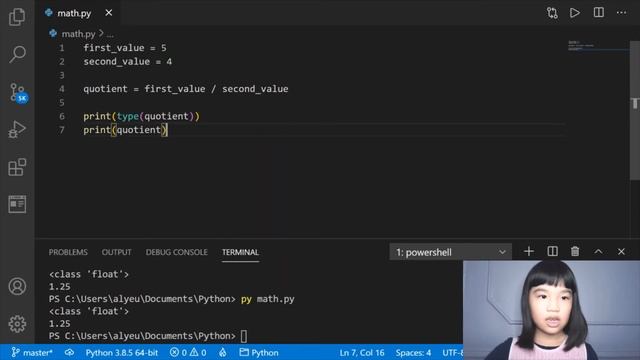Click the print(type(quotient)) line
640x360 pixels.
[x=141, y=116]
